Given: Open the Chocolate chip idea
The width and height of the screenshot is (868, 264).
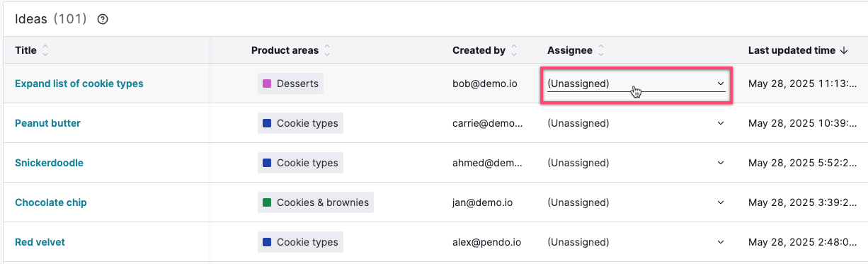Looking at the screenshot, I should click(x=51, y=202).
